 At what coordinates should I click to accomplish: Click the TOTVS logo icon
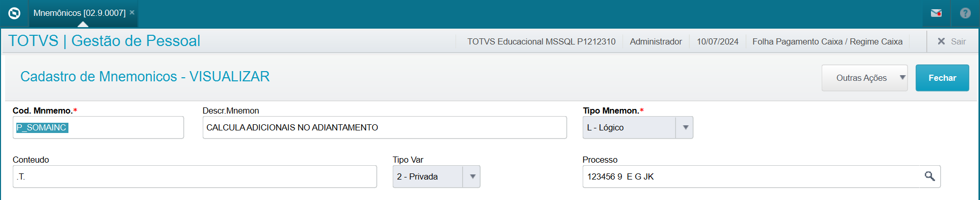tap(14, 13)
